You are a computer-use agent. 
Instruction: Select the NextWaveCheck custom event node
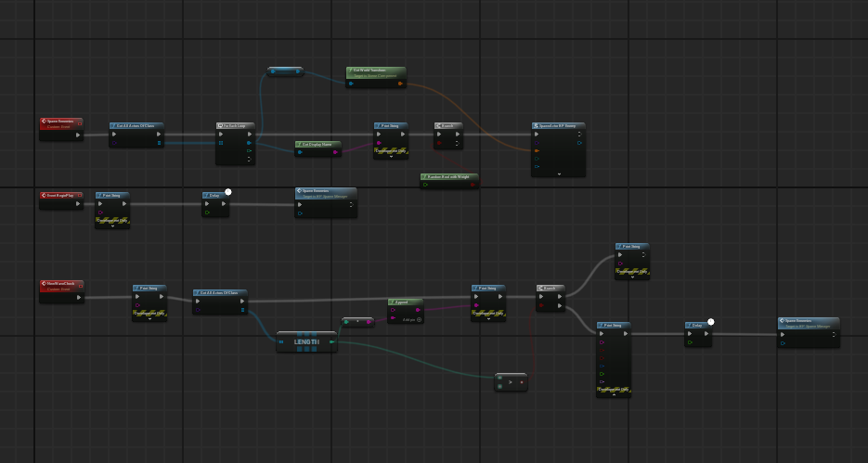[x=61, y=291]
